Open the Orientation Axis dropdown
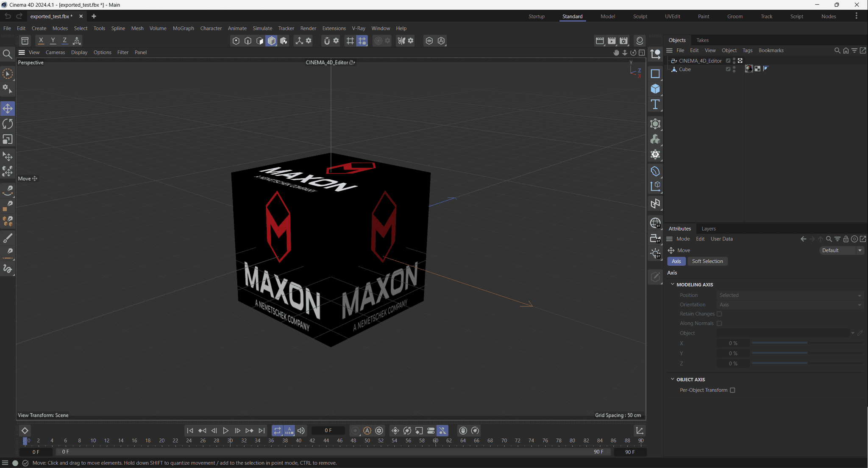Image resolution: width=868 pixels, height=468 pixels. 790,305
